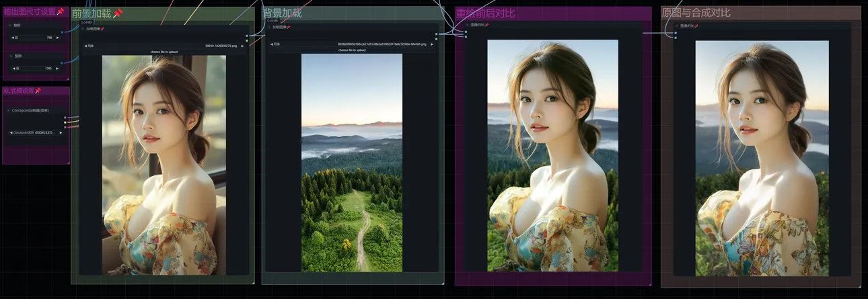Select previous checkpoint with Checkpoint名称 left arrow
The width and height of the screenshot is (868, 299).
point(11,132)
